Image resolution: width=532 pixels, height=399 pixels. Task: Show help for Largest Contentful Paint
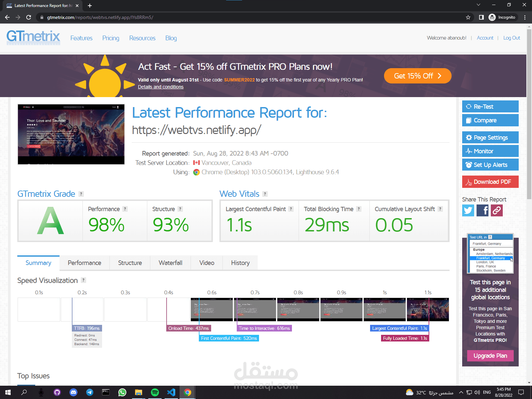(x=291, y=209)
